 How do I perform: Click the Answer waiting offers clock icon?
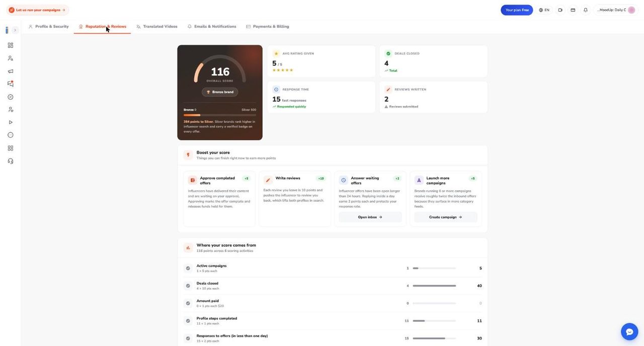(344, 180)
